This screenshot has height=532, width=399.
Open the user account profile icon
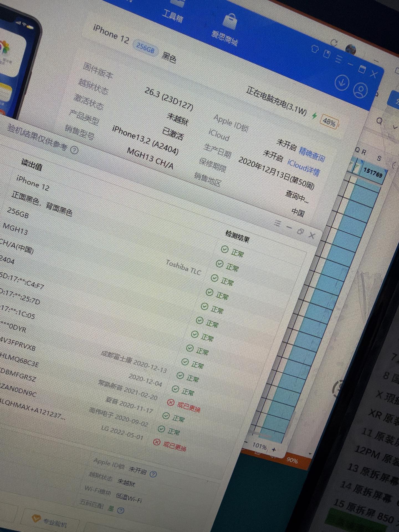pyautogui.click(x=360, y=90)
